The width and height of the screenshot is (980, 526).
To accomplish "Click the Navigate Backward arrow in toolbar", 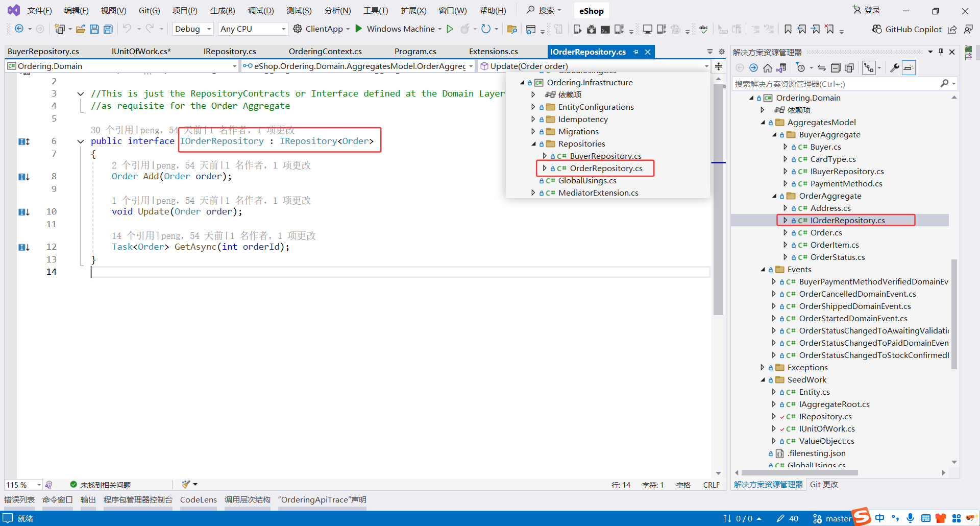I will pyautogui.click(x=19, y=29).
